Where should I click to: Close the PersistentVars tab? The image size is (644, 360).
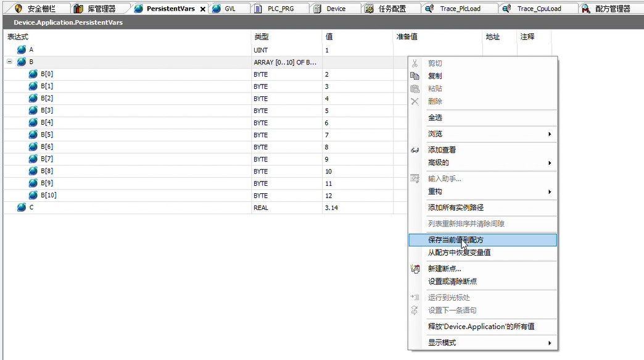tap(202, 9)
